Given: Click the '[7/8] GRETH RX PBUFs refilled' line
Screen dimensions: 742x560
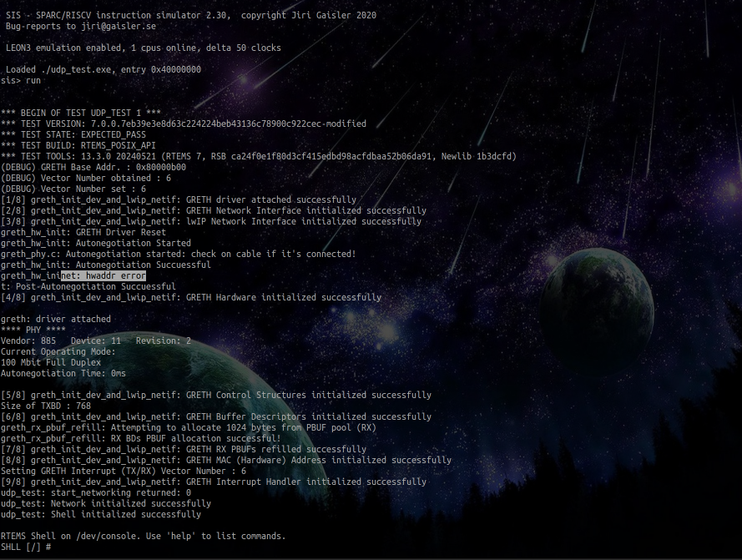Looking at the screenshot, I should [x=184, y=450].
